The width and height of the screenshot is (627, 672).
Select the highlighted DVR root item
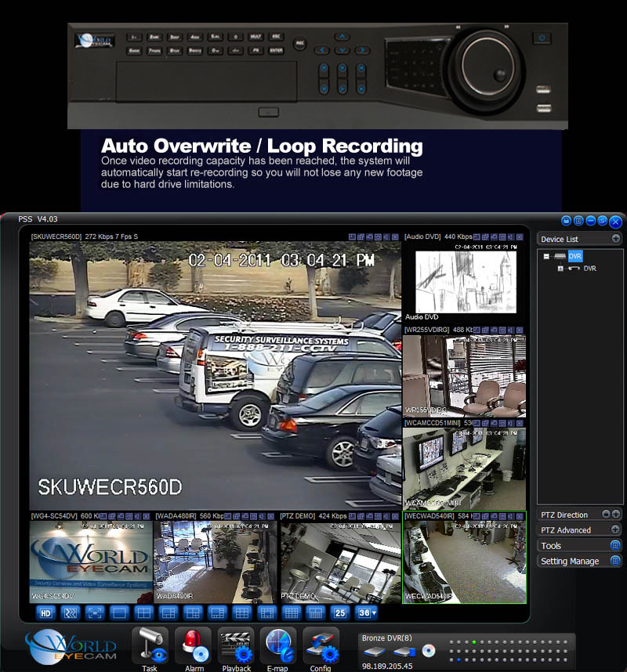coord(575,256)
